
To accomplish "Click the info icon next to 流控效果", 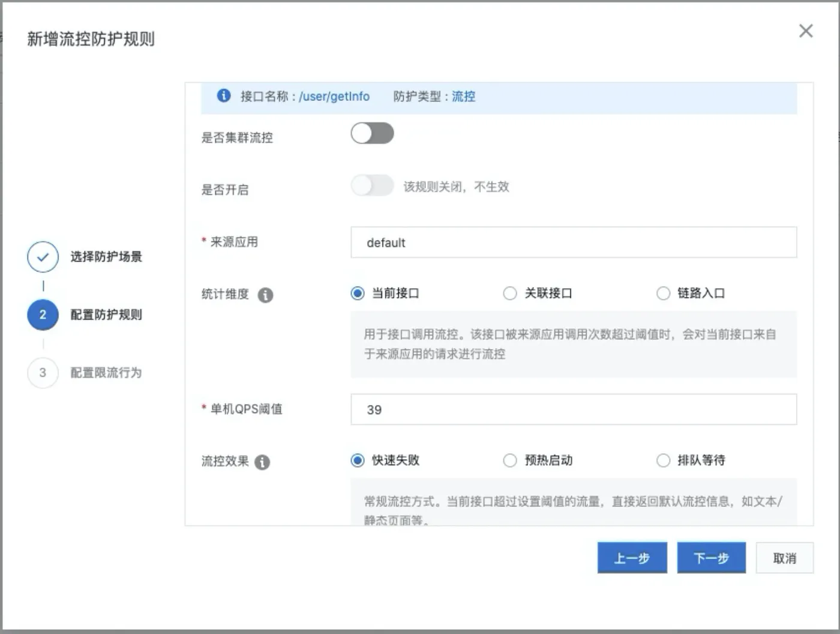I will 262,462.
